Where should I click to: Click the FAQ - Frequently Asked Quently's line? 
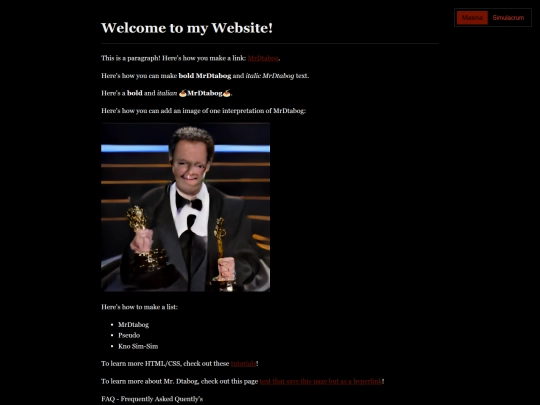pos(152,399)
